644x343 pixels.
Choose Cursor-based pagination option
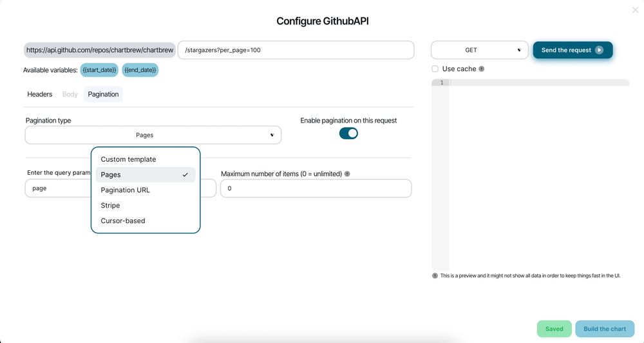(x=123, y=221)
